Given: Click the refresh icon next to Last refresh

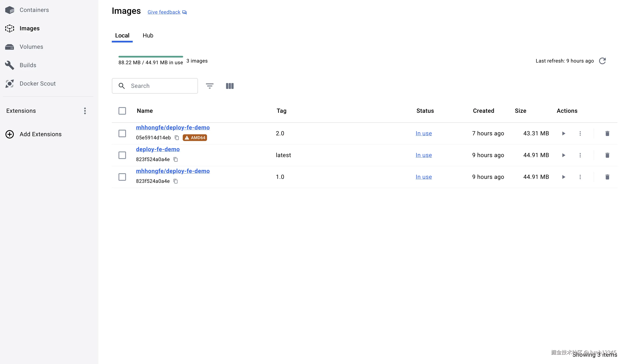Looking at the screenshot, I should 602,61.
